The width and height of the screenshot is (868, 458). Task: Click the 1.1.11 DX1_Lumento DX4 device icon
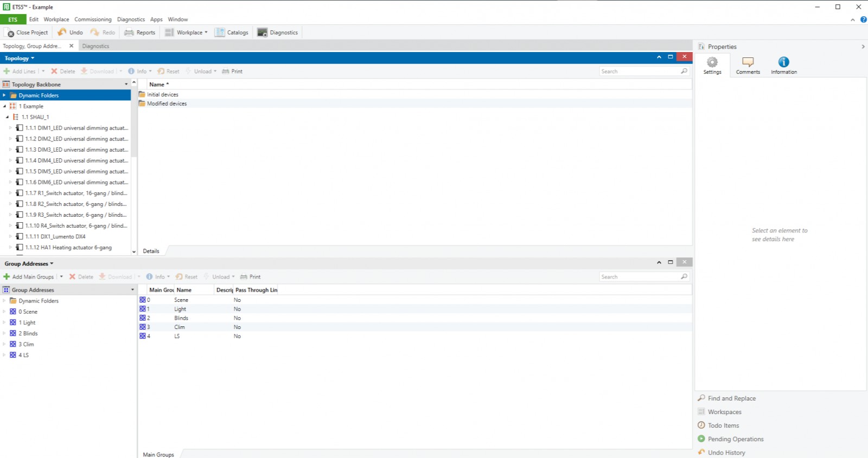pyautogui.click(x=20, y=236)
